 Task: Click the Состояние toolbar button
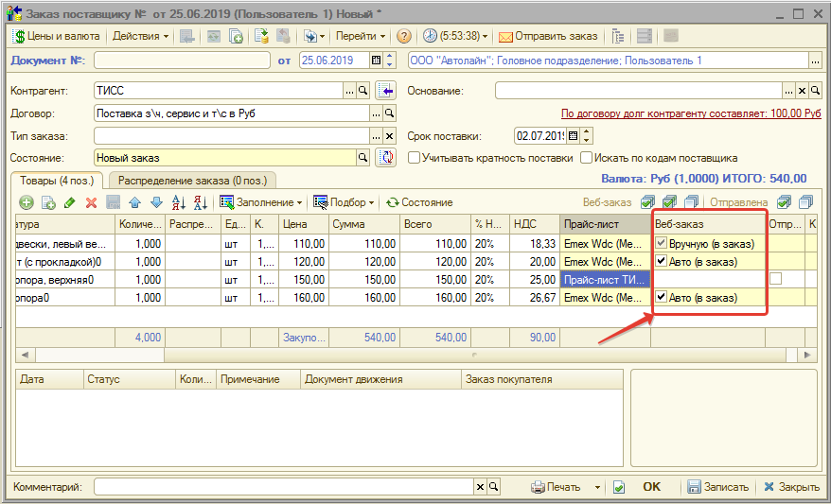pyautogui.click(x=418, y=202)
